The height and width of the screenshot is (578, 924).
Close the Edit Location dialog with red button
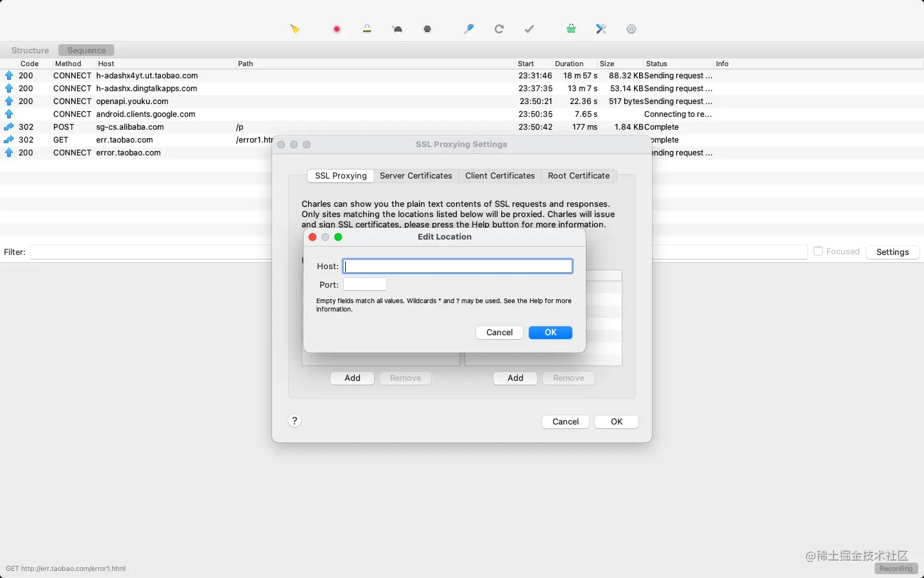[x=312, y=237]
